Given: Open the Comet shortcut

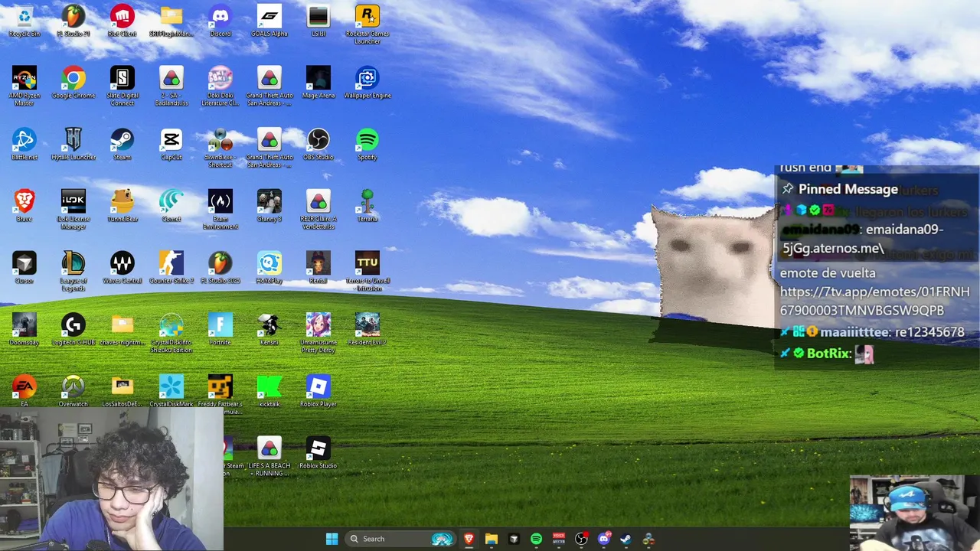Looking at the screenshot, I should [x=171, y=206].
